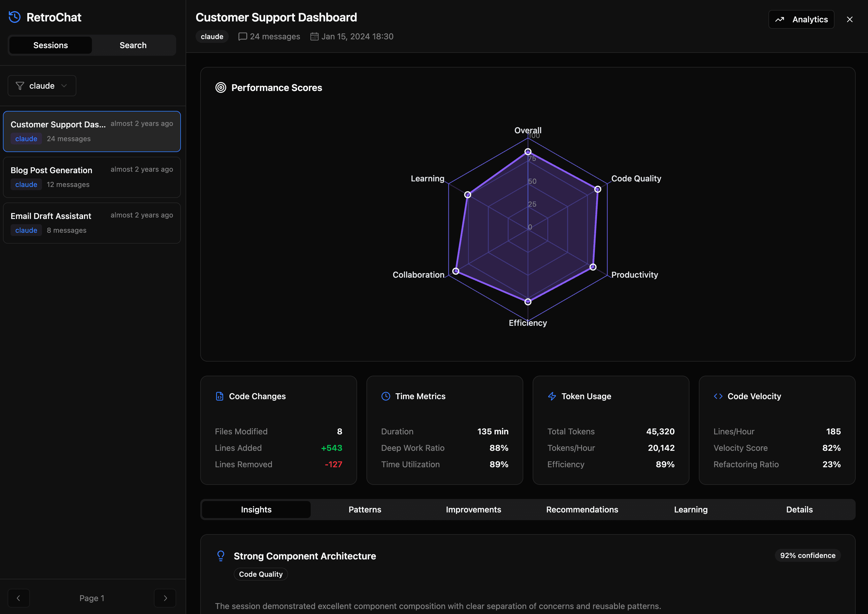Click the Code Changes file icon

(219, 396)
